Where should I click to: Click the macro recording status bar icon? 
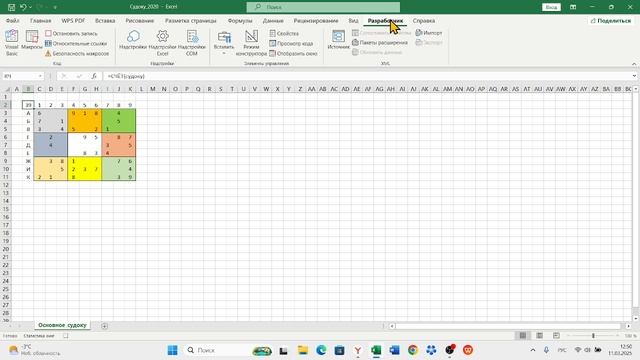coord(66,336)
